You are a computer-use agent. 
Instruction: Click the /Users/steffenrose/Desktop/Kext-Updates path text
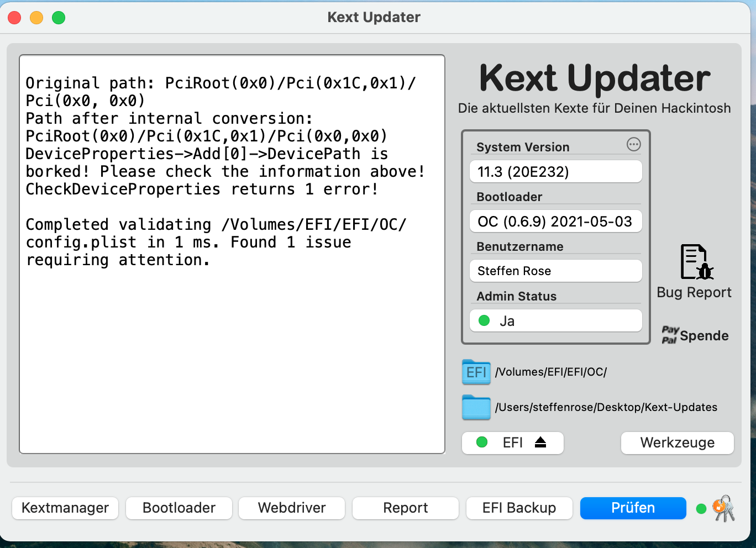coord(606,407)
